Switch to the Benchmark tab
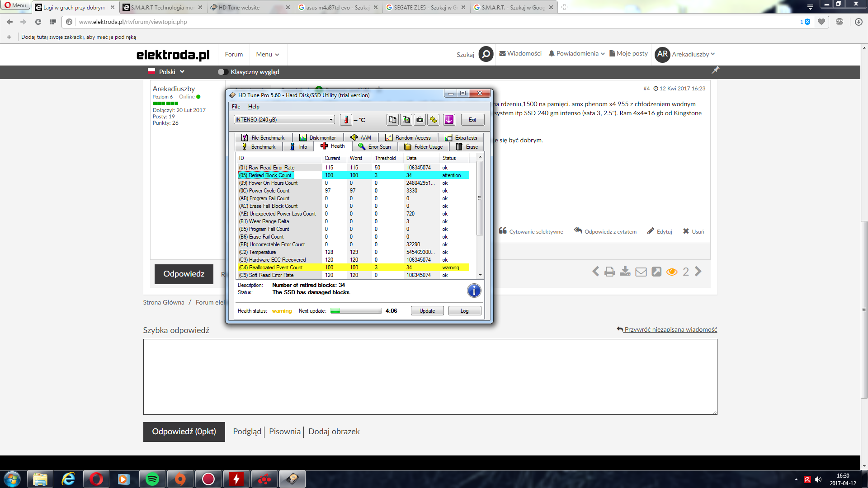Image resolution: width=868 pixels, height=488 pixels. coord(259,147)
